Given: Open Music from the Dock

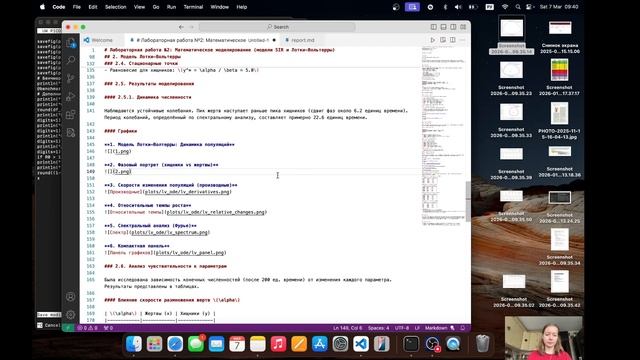Looking at the screenshot, I should 278,344.
